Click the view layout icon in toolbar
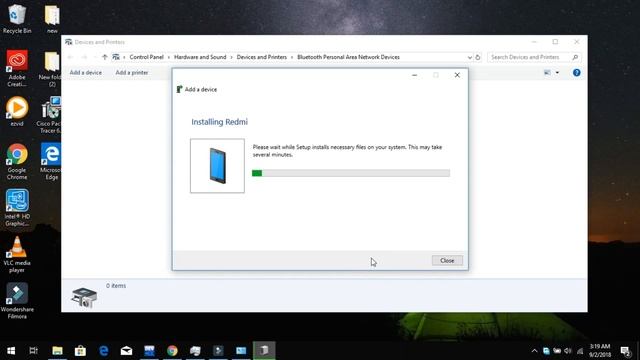 (547, 73)
